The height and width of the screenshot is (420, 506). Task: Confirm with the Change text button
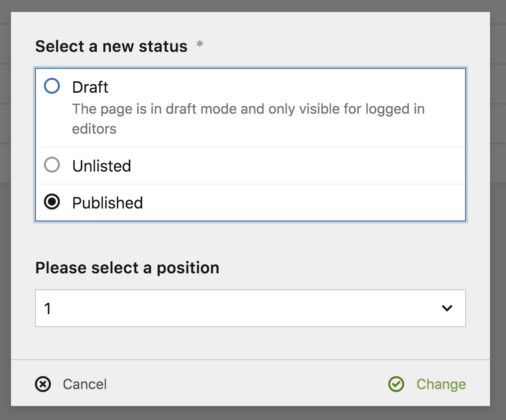pos(441,384)
